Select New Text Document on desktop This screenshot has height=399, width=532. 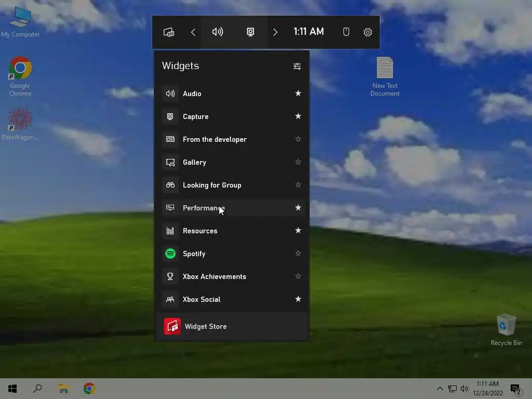[x=385, y=77]
